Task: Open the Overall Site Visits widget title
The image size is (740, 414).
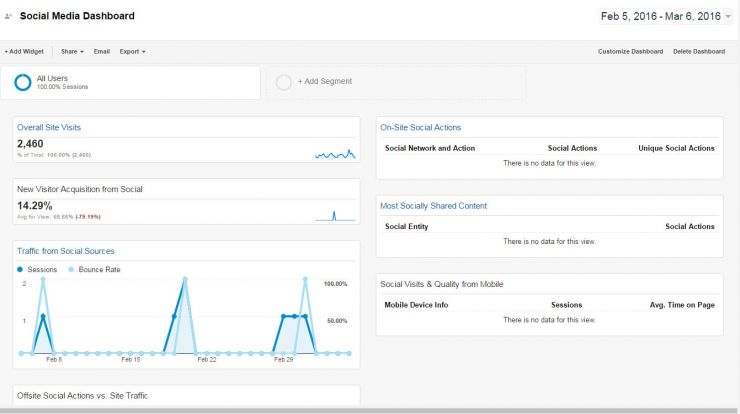Action: point(49,127)
